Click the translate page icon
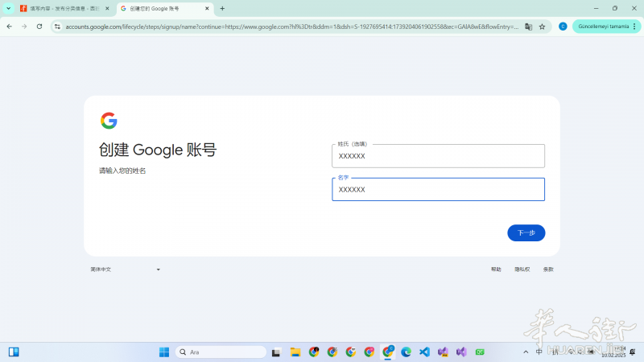Screen dimensions: 644x362 528,27
